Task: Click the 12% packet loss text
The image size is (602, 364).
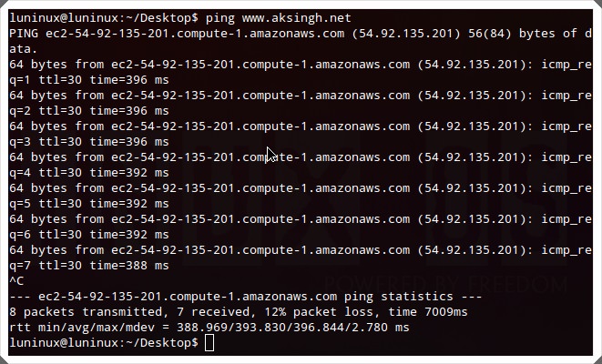Action: click(319, 312)
